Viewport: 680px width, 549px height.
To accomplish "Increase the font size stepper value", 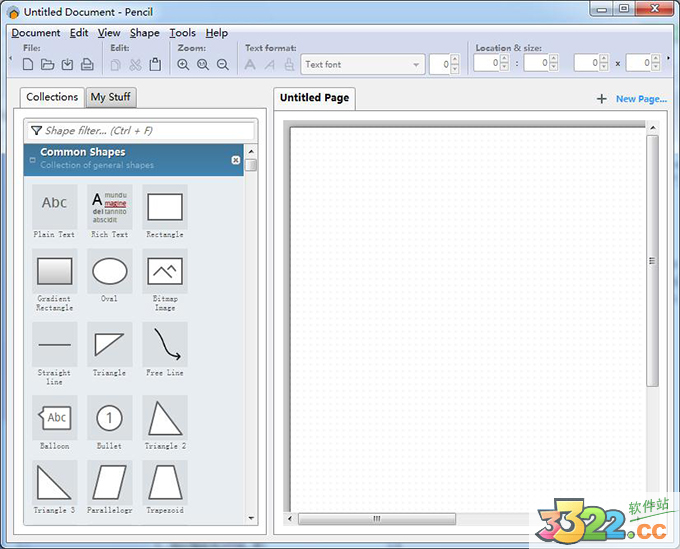I will point(455,59).
